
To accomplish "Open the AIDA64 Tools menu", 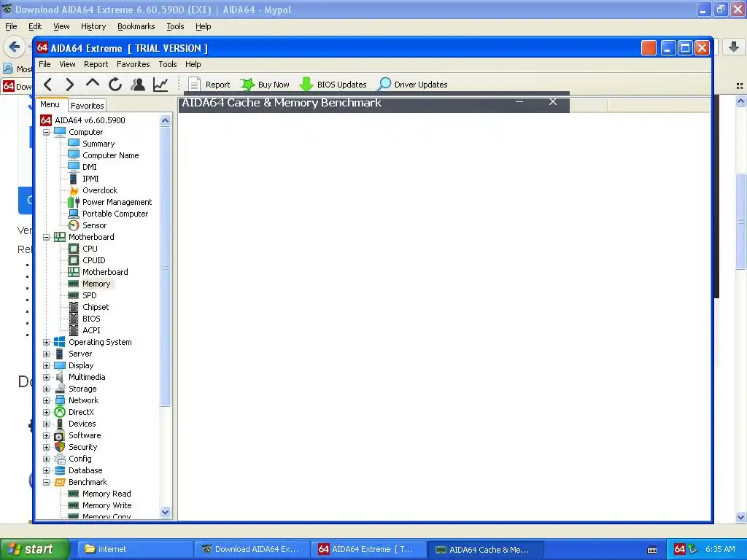I will [x=168, y=64].
